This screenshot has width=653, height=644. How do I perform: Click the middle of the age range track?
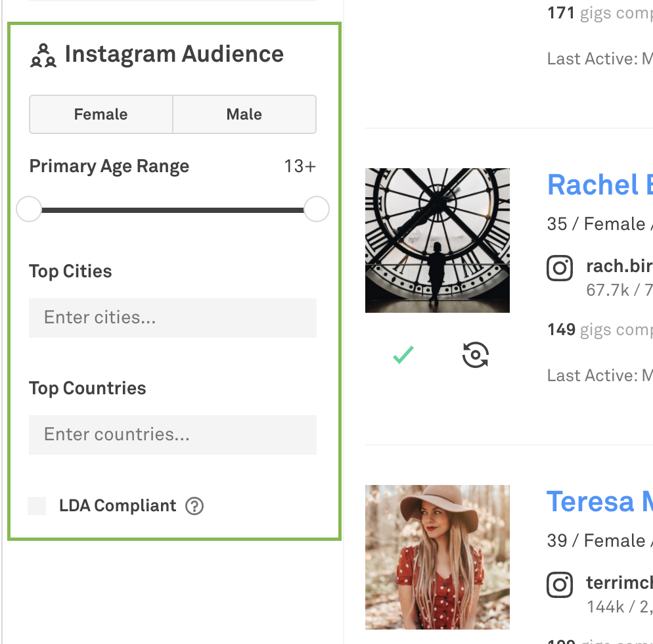[173, 210]
